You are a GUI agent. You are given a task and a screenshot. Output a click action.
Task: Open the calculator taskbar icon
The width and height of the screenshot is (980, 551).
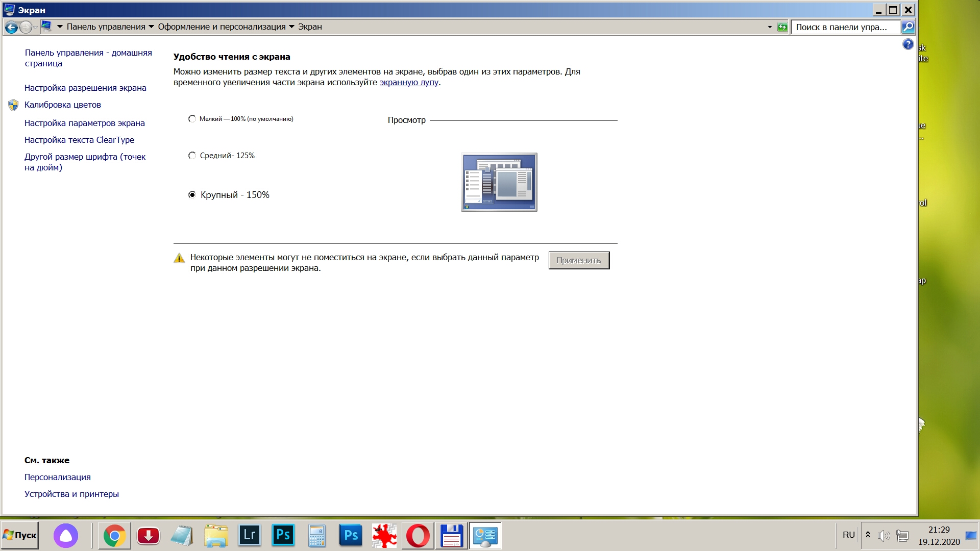(317, 536)
